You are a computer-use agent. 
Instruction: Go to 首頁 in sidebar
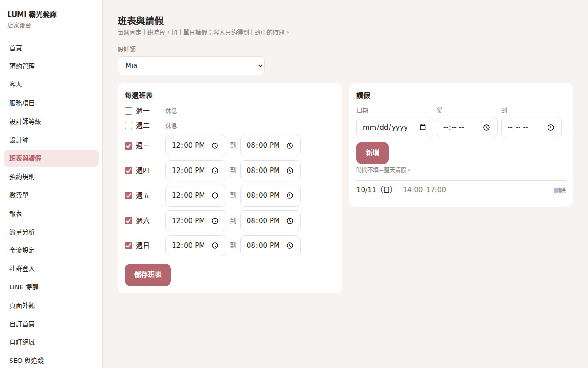pos(51,48)
